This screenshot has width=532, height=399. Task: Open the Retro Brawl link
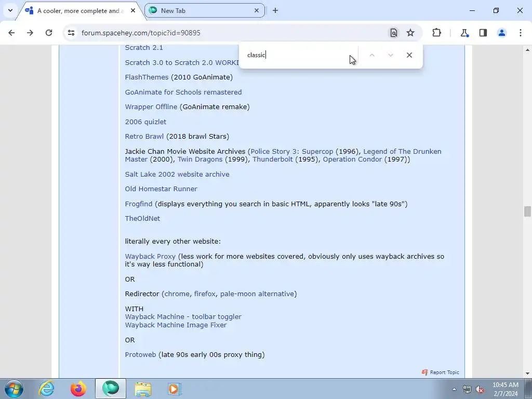144,137
